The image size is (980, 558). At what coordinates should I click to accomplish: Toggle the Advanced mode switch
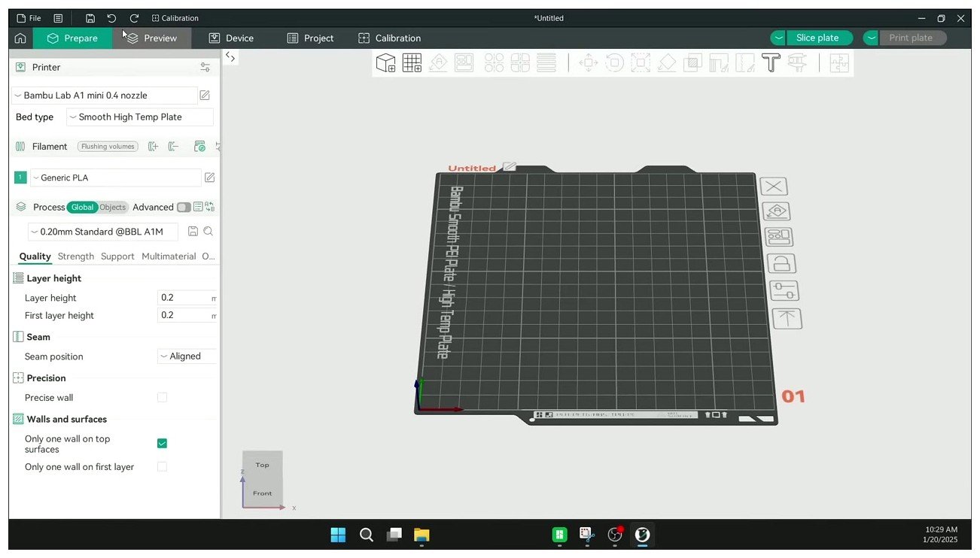coord(184,208)
